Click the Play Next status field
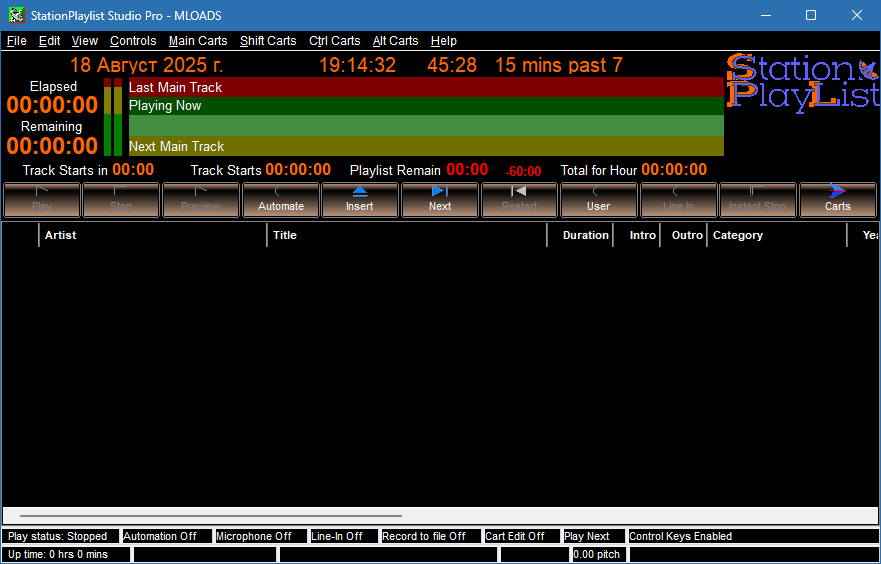 click(x=594, y=536)
